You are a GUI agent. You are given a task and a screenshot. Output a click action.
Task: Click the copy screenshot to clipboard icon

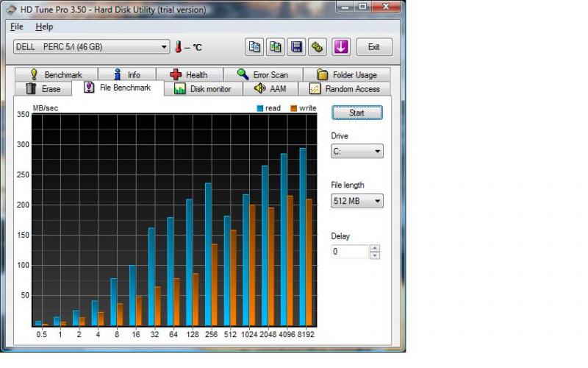pos(275,47)
